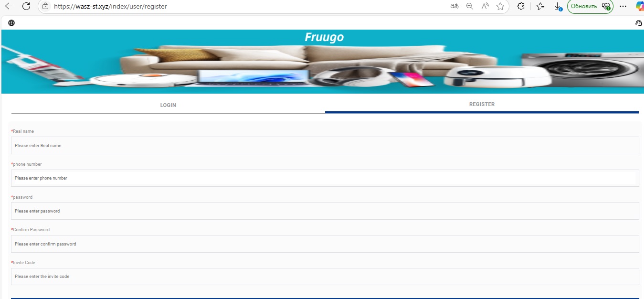This screenshot has height=299, width=644.
Task: Click the password input field
Action: (x=325, y=211)
